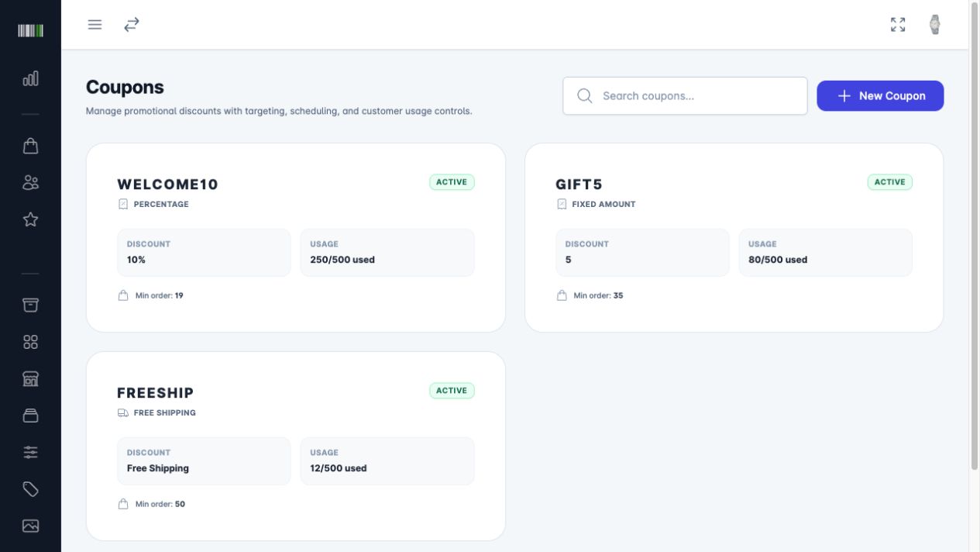Open the star reviews icon
This screenshot has height=552, width=980.
point(30,219)
